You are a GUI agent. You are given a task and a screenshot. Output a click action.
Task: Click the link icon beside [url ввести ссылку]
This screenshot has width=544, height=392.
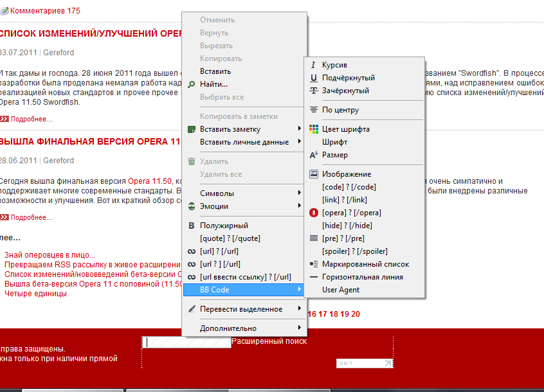(192, 277)
